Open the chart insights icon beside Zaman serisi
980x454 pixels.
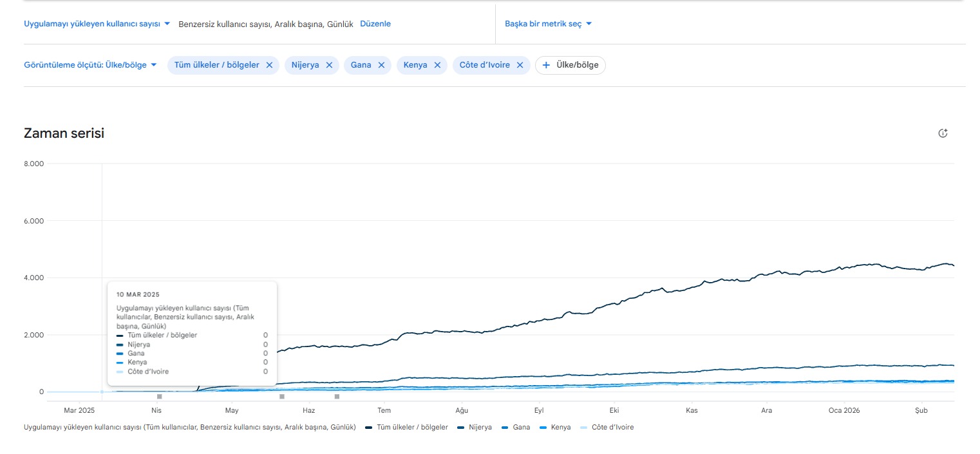pyautogui.click(x=943, y=133)
